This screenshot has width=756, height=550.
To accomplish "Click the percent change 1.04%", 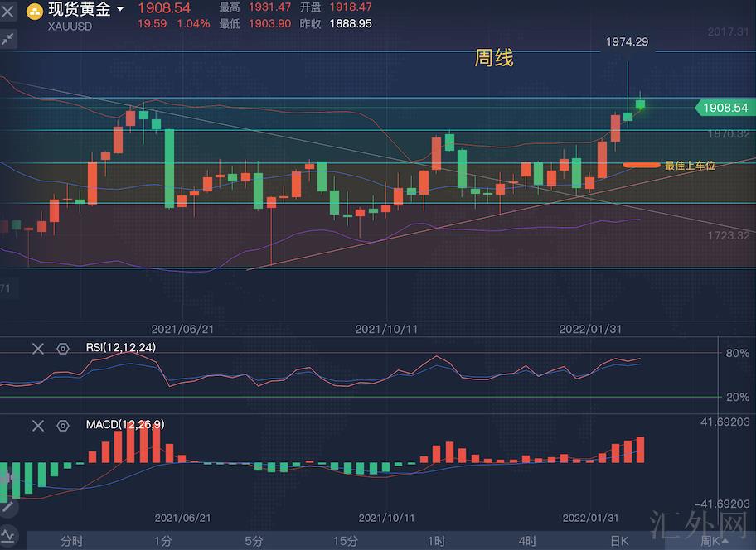I will point(193,23).
